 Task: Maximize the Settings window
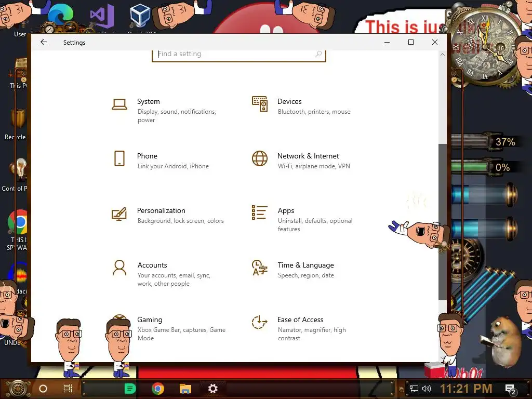411,42
